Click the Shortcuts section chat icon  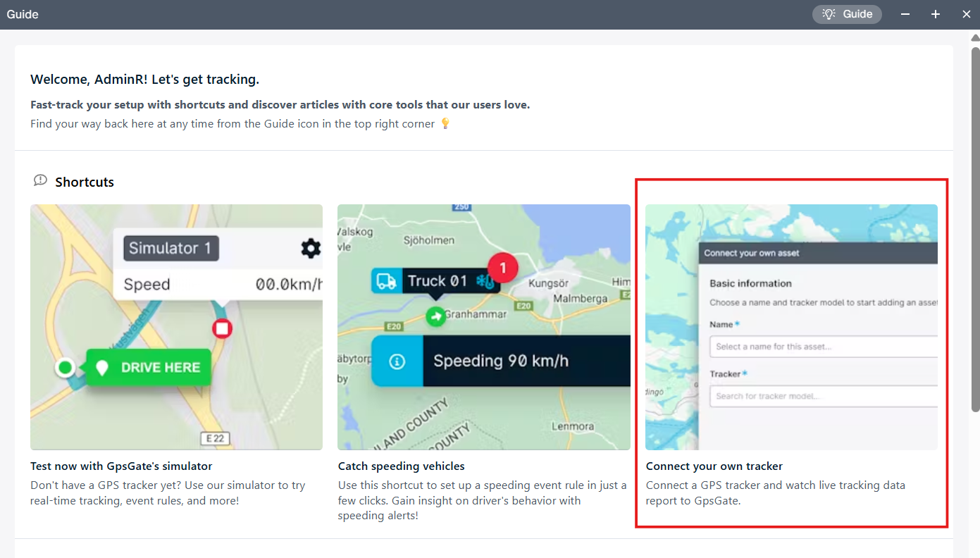41,181
